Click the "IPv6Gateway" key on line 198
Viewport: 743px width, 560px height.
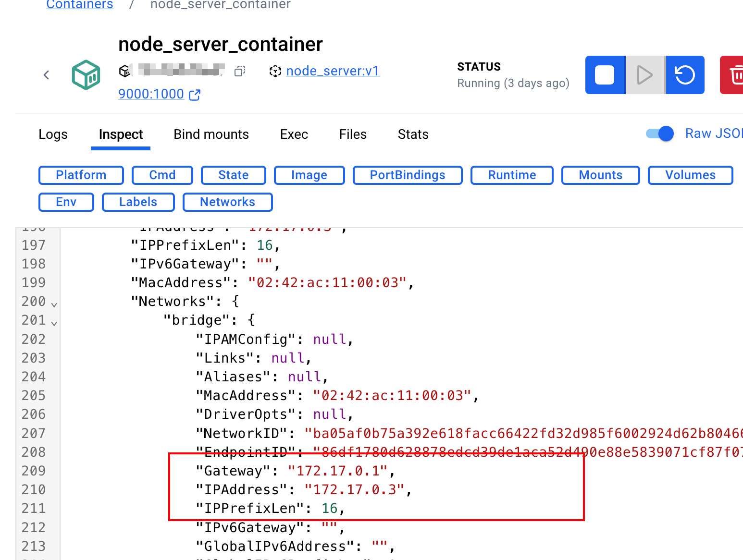click(x=185, y=264)
